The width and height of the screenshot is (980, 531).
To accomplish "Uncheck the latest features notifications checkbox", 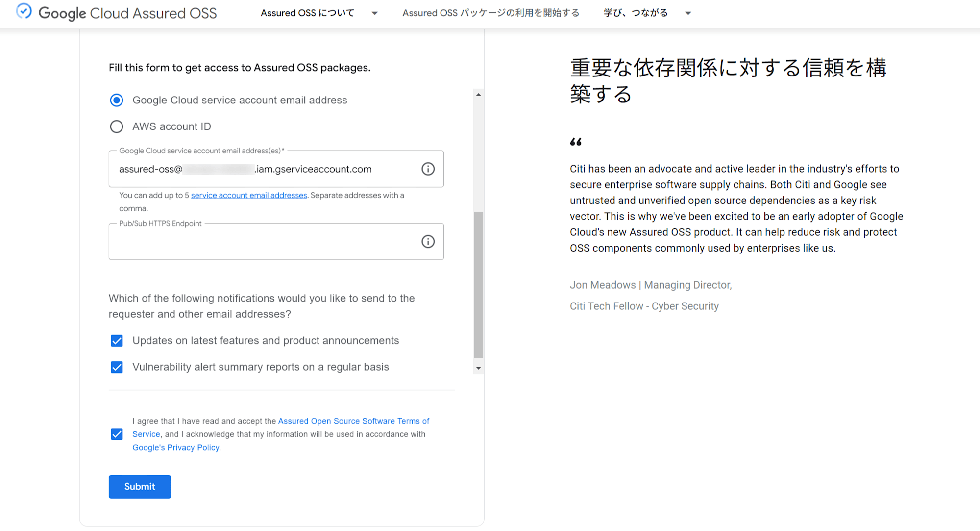I will point(116,340).
